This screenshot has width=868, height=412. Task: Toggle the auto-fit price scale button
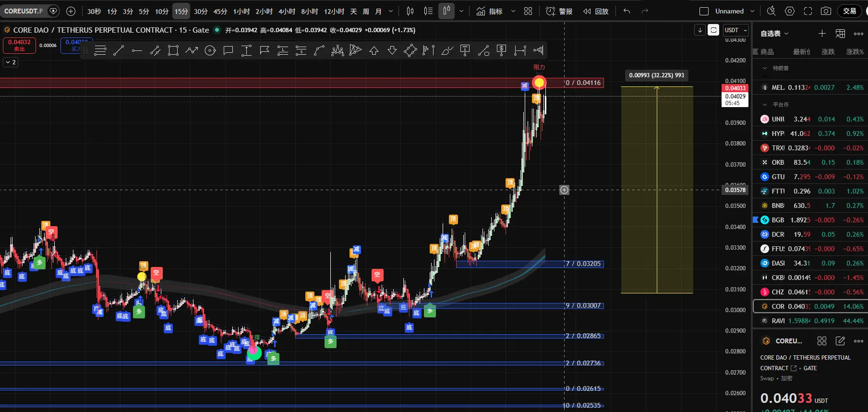pyautogui.click(x=713, y=30)
